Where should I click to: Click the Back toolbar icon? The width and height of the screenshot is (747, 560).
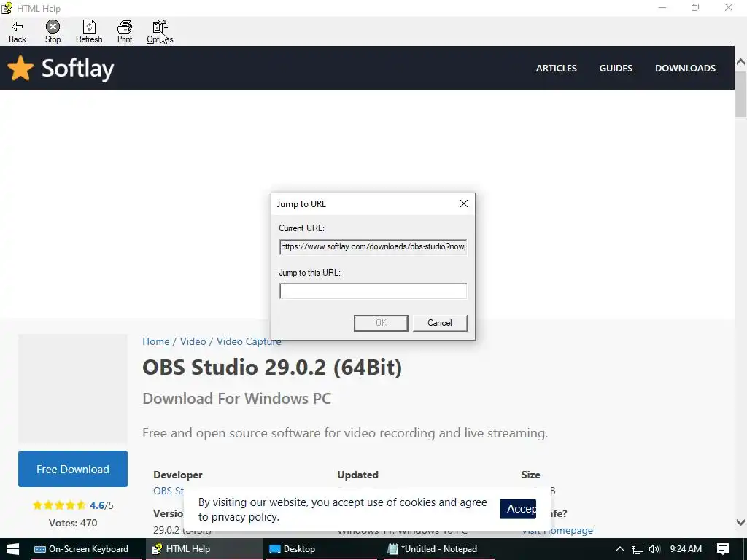click(18, 31)
